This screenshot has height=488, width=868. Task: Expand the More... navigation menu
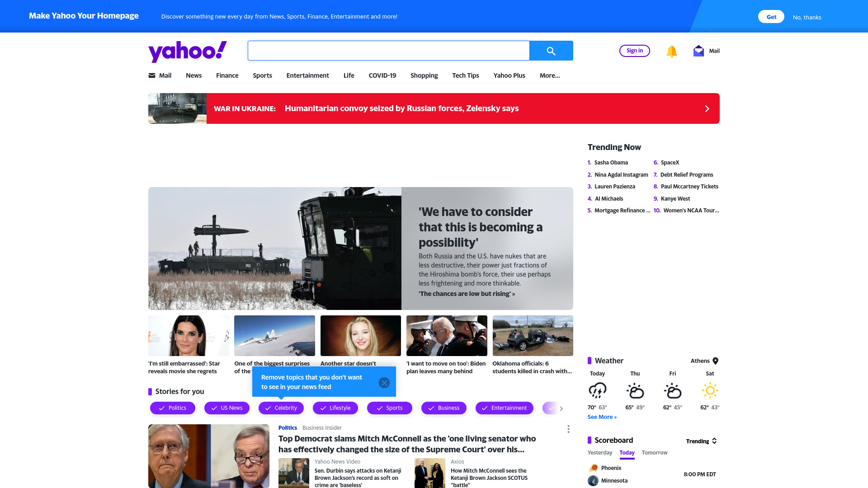pyautogui.click(x=550, y=75)
